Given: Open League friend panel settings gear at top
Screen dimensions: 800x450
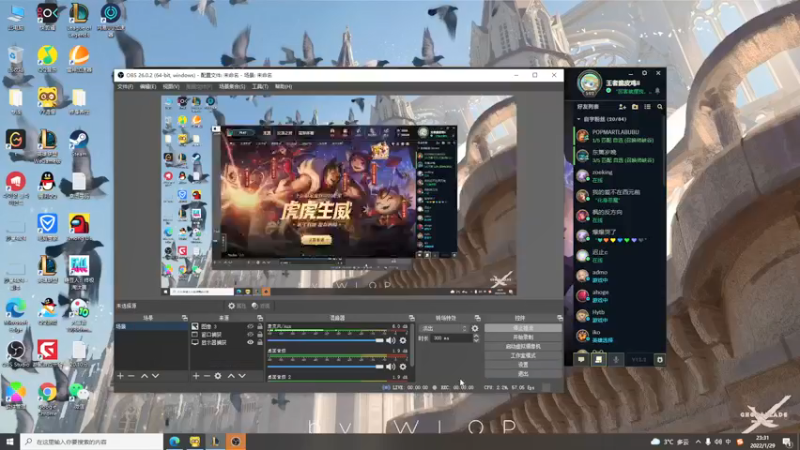Looking at the screenshot, I should 644,73.
